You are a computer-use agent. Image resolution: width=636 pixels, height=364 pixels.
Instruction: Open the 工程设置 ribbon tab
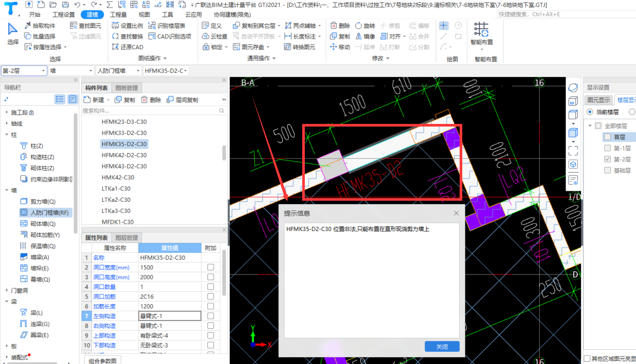(x=63, y=14)
